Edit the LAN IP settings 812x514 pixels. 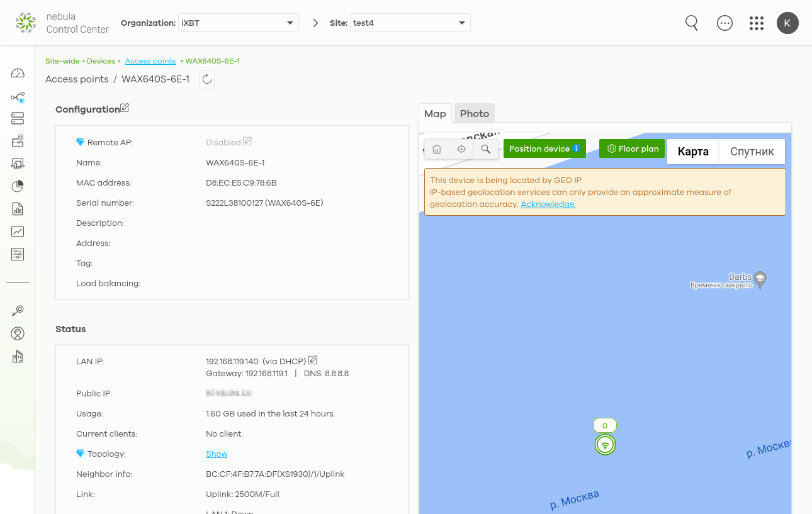[x=313, y=360]
